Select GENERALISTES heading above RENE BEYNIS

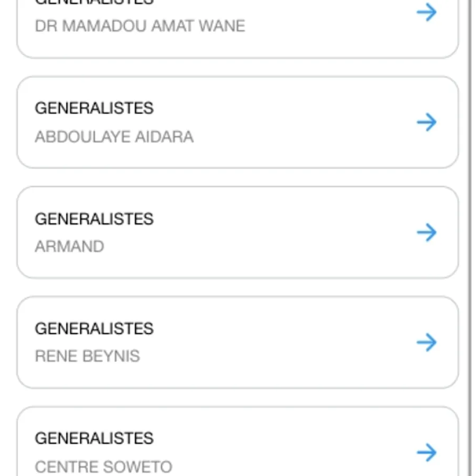94,328
